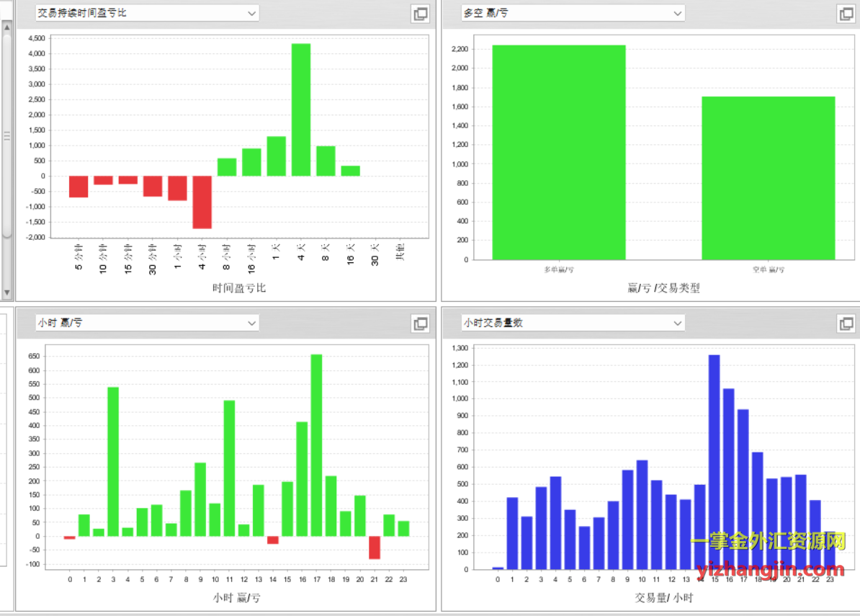Click the red hour 21 bar in 小时 赢/亏

point(375,547)
